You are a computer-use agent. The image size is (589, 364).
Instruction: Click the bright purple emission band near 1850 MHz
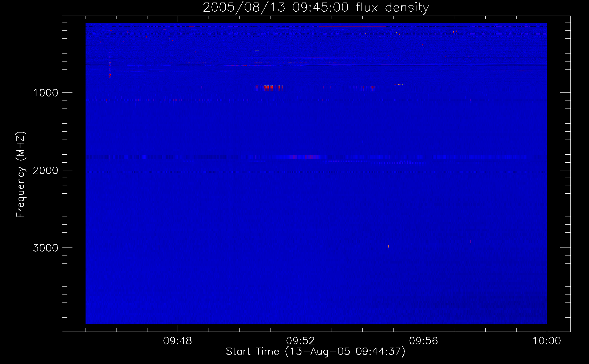pos(301,157)
